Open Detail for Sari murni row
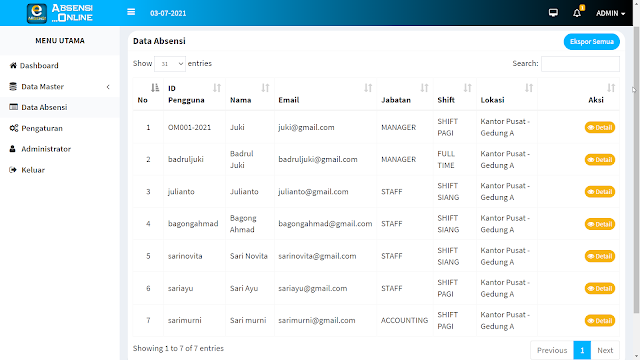640x360 pixels. [600, 321]
